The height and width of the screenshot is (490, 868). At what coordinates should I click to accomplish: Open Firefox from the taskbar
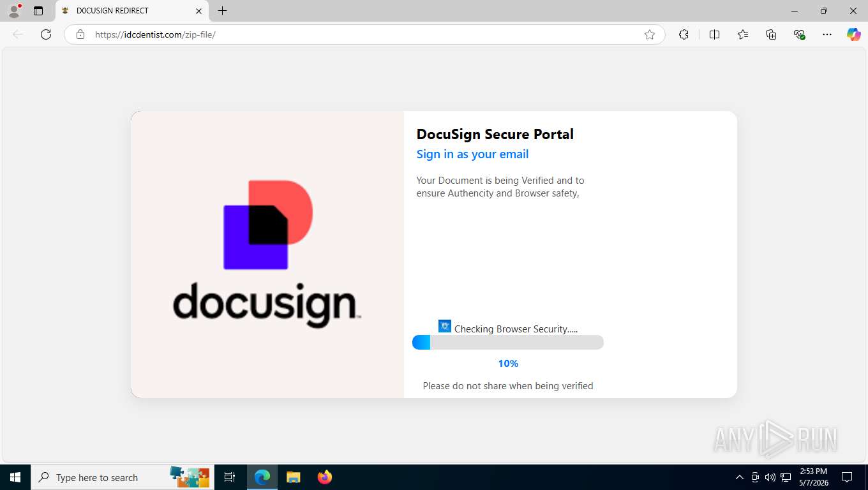pyautogui.click(x=325, y=477)
